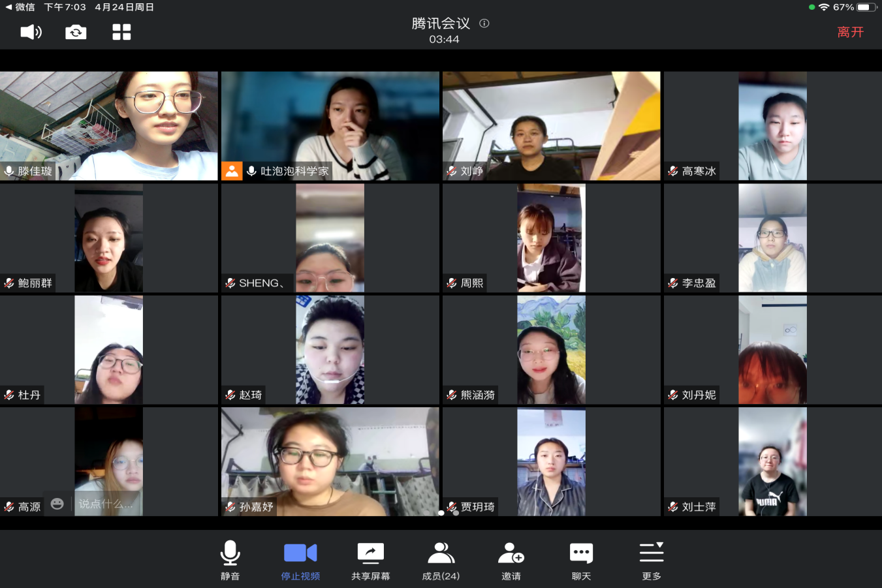Switch camera with the flip icon
The width and height of the screenshot is (882, 588).
point(76,32)
